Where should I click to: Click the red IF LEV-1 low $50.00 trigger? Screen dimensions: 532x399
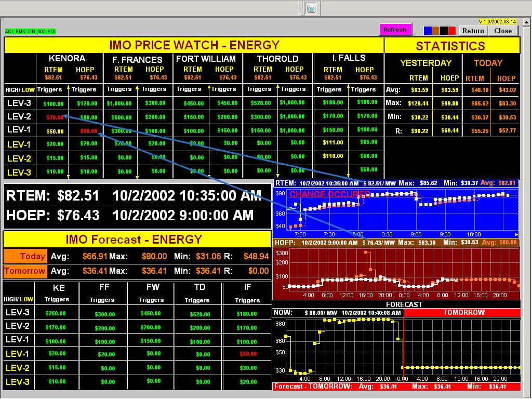(248, 354)
